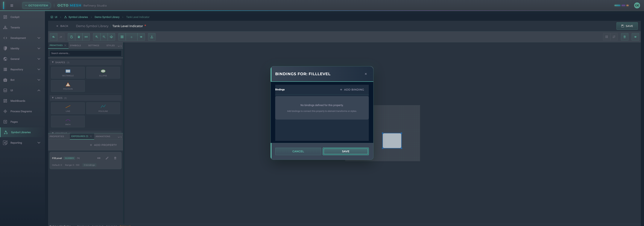Screen dimensions: 644x226
Task: Switch to the ANIMATIONS tab
Action: [103, 136]
